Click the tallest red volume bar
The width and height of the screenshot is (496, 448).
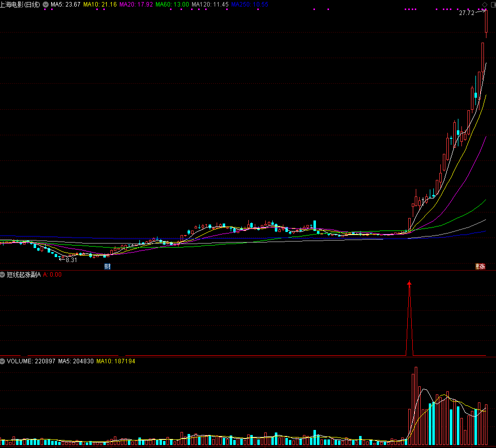click(x=416, y=406)
